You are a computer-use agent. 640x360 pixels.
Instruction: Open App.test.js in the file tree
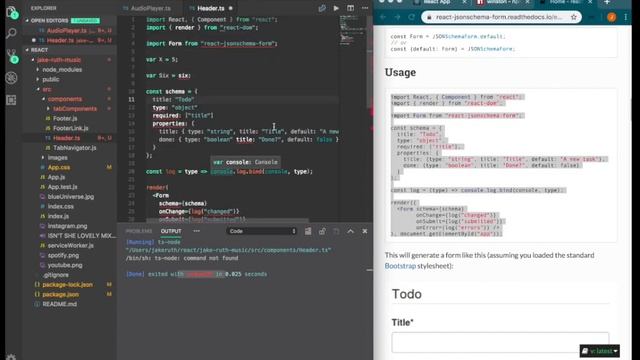click(62, 187)
